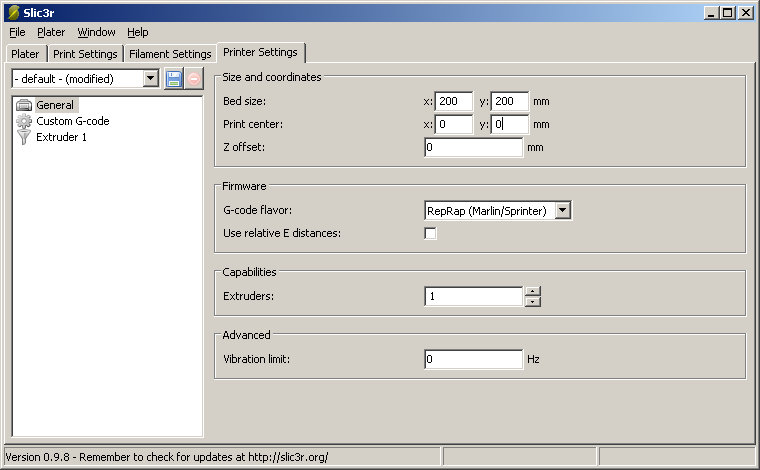Click the funnel icon beside Extruder 1
The image size is (760, 470).
(x=24, y=137)
